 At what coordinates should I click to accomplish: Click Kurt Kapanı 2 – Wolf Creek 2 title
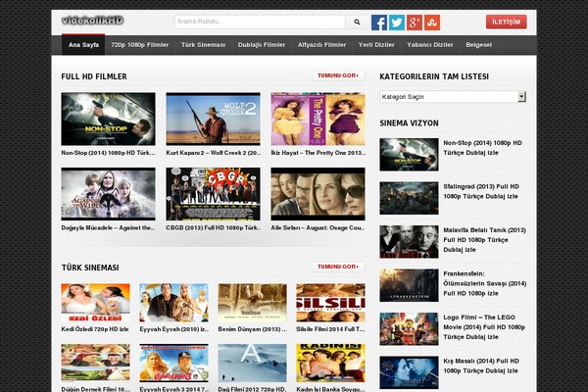pos(213,153)
